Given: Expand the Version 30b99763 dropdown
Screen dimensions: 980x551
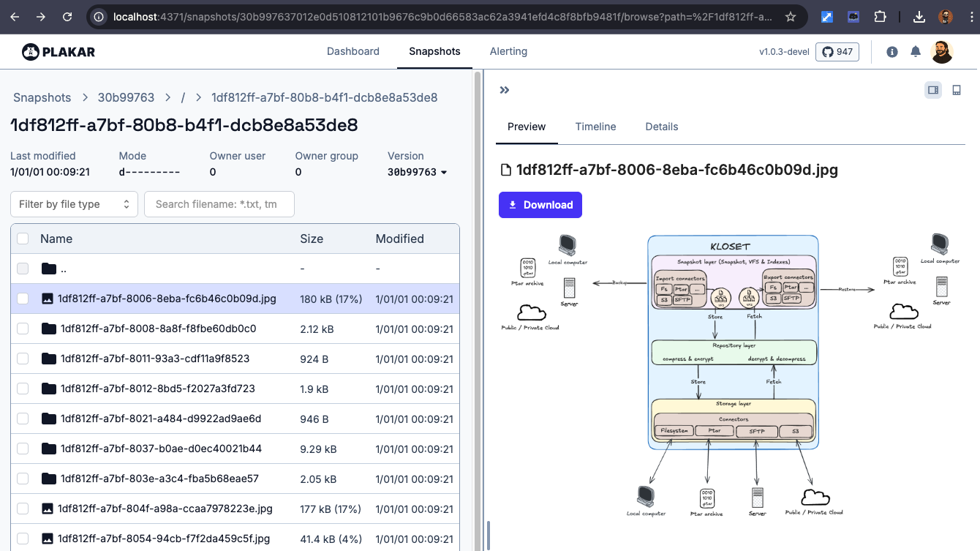Looking at the screenshot, I should click(417, 172).
